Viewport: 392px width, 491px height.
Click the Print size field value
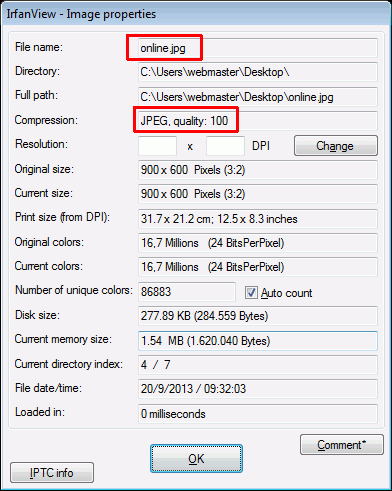point(258,219)
